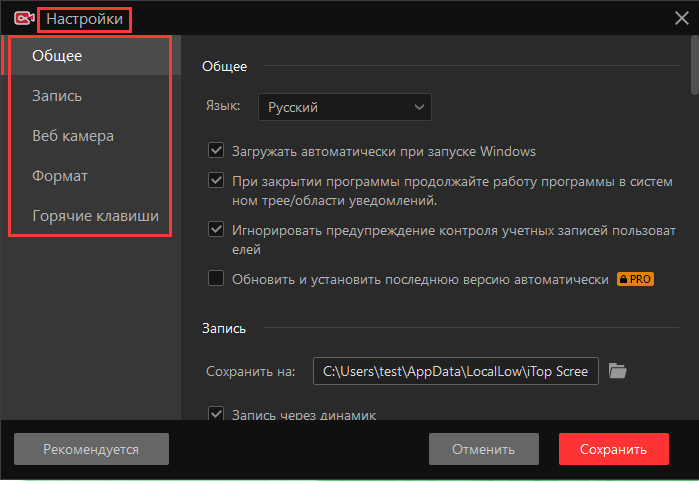Toggle Загружать автоматически при запуске Windows checkbox
This screenshot has height=481, width=699.
coord(216,150)
